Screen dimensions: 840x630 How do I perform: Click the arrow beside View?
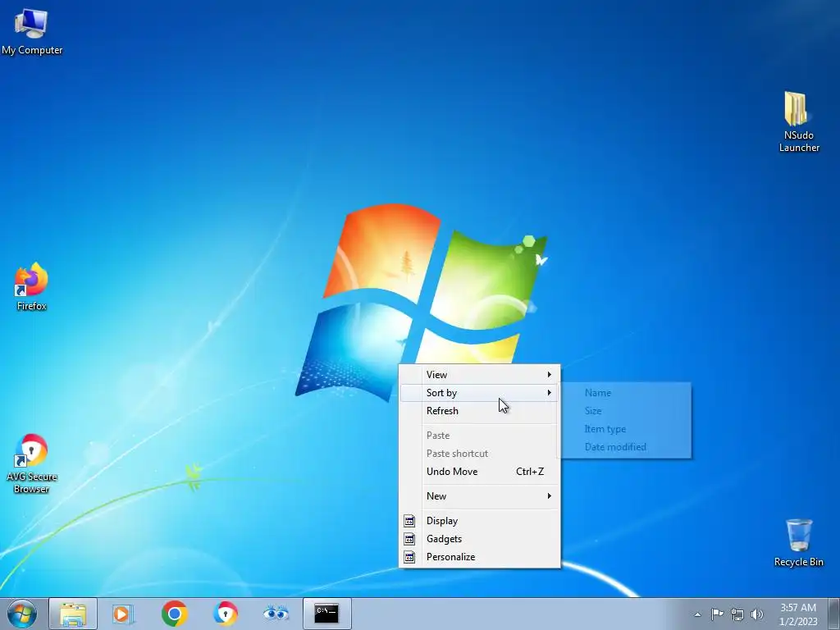click(549, 374)
